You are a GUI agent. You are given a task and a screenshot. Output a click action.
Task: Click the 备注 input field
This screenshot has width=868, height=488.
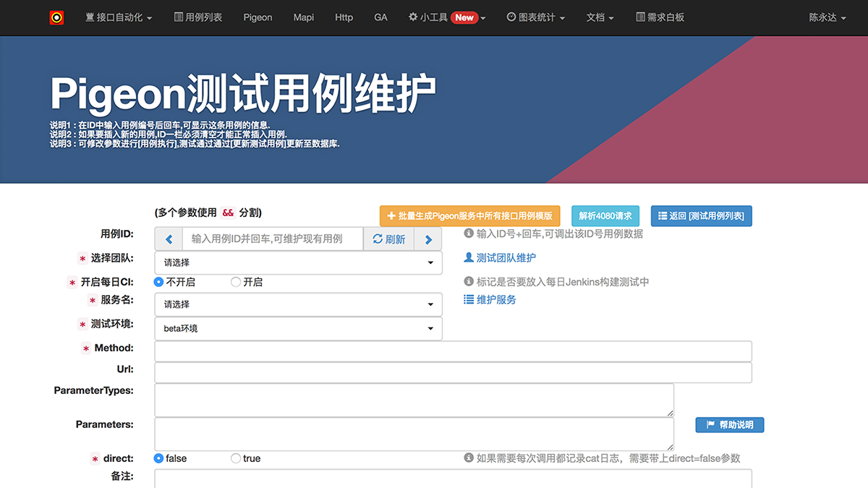click(x=454, y=479)
